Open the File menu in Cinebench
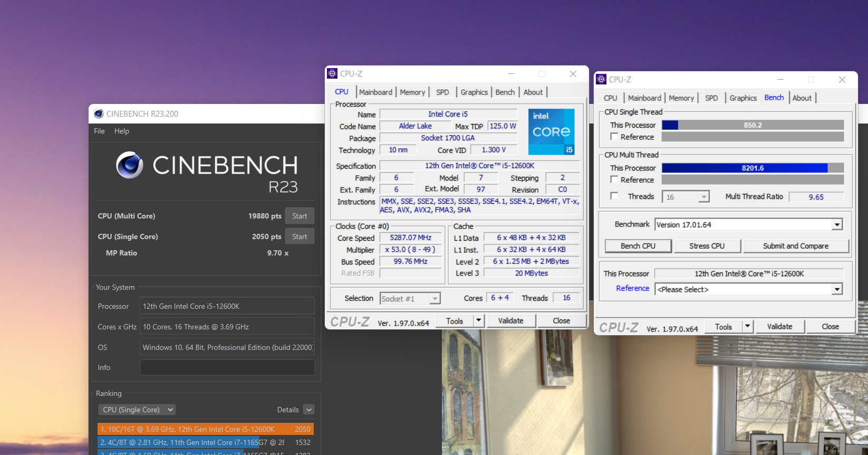868x455 pixels. [x=99, y=131]
